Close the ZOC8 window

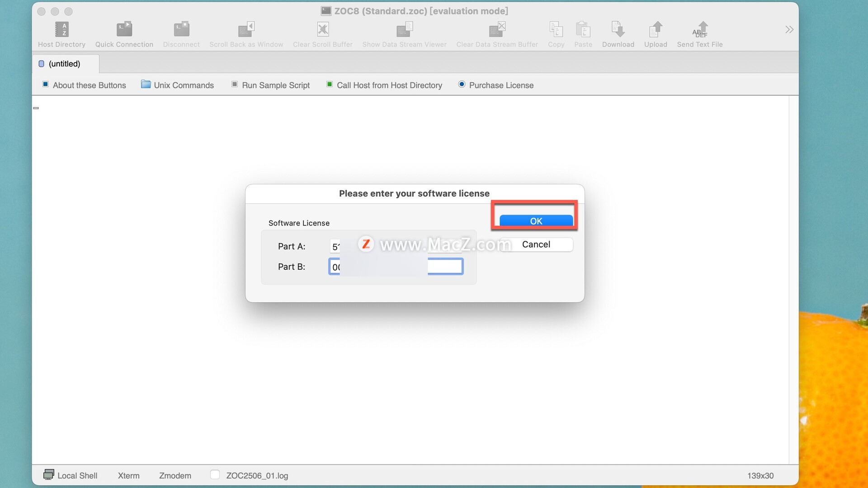(x=42, y=11)
